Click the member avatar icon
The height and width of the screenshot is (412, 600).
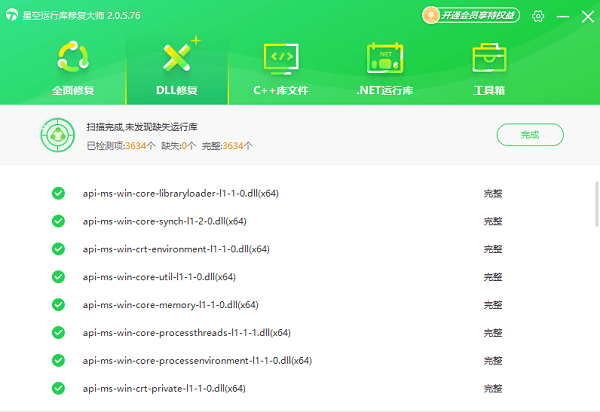coord(431,15)
